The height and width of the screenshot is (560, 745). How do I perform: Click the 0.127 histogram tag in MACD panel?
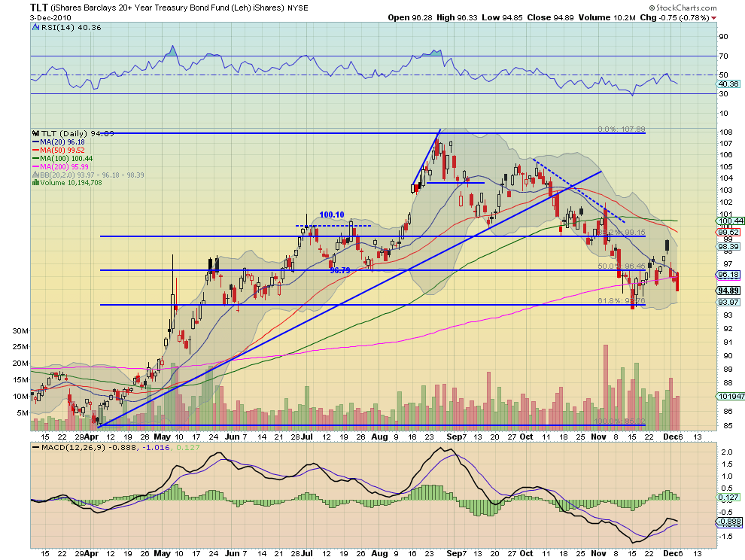[x=728, y=498]
